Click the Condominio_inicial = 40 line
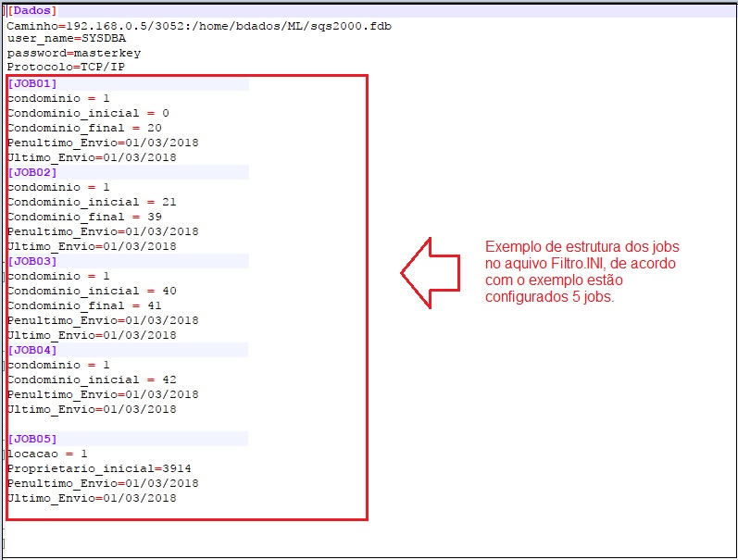 coord(92,291)
